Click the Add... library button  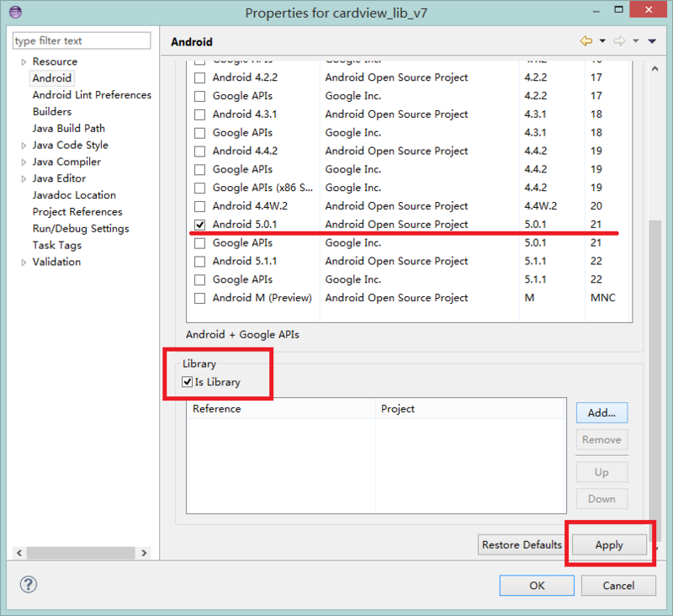pos(601,413)
